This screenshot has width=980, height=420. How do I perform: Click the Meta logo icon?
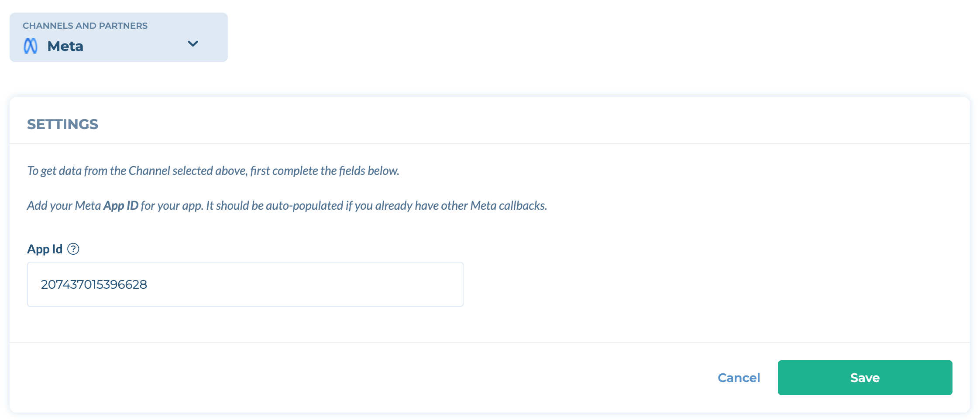coord(31,46)
